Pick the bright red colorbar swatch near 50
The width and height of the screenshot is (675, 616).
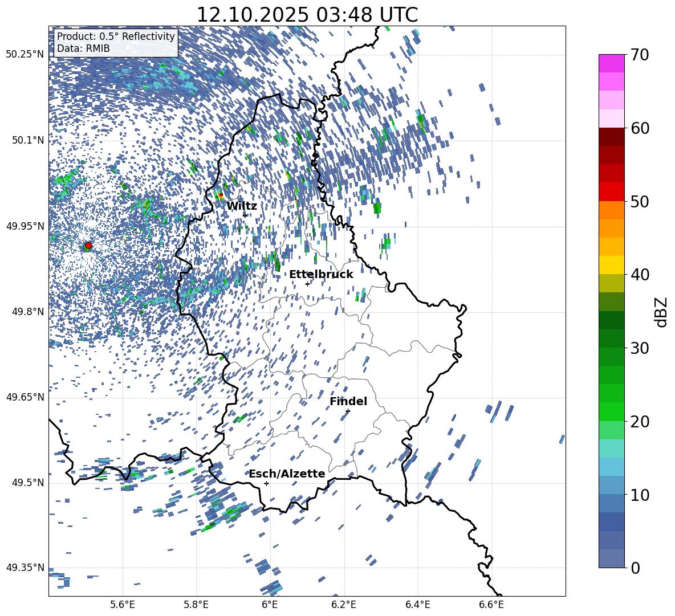point(612,192)
